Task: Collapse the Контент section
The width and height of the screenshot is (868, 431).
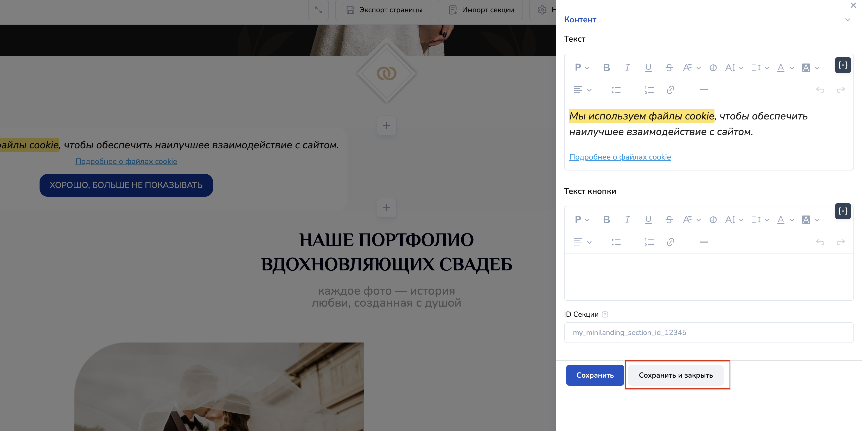Action: click(x=847, y=20)
